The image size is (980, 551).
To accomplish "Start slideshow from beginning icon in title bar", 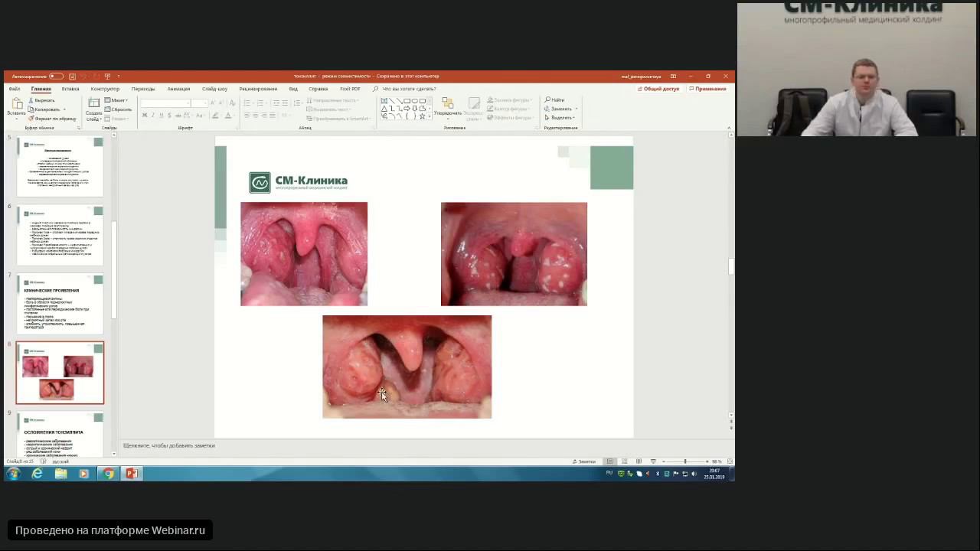I will (107, 77).
